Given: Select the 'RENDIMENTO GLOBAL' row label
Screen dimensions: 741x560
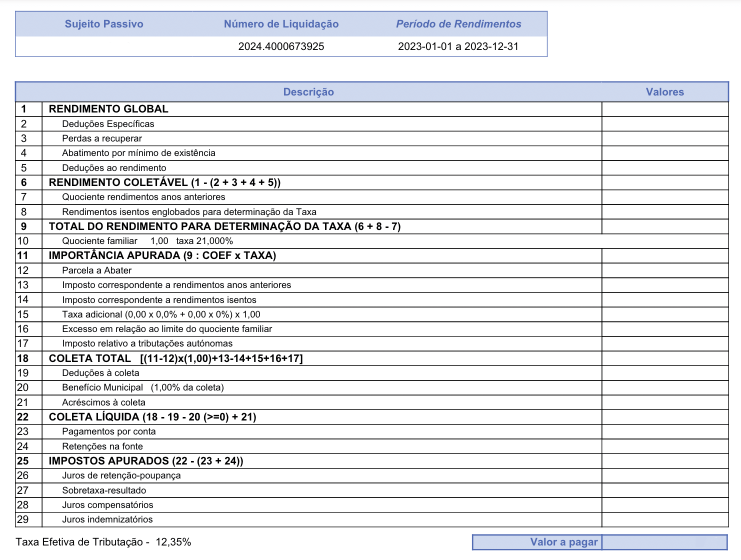Looking at the screenshot, I should (108, 109).
